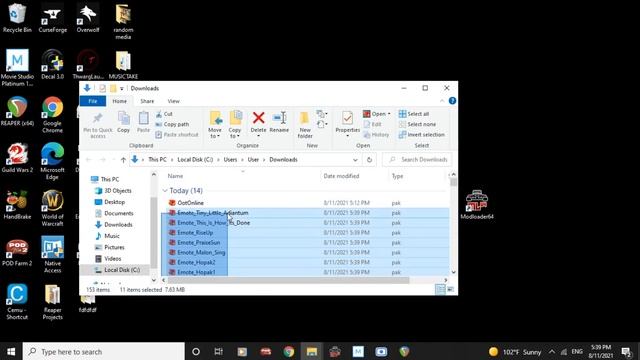
Task: Select Local Disk (C:) in navigation pane
Action: click(117, 270)
